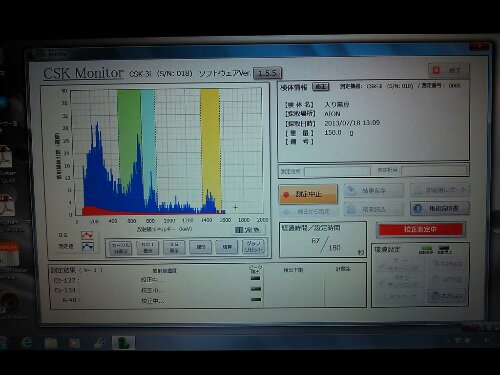This screenshot has height=375, width=500.
Task: Toggle the cursor display button under the chart
Action: pos(121,248)
